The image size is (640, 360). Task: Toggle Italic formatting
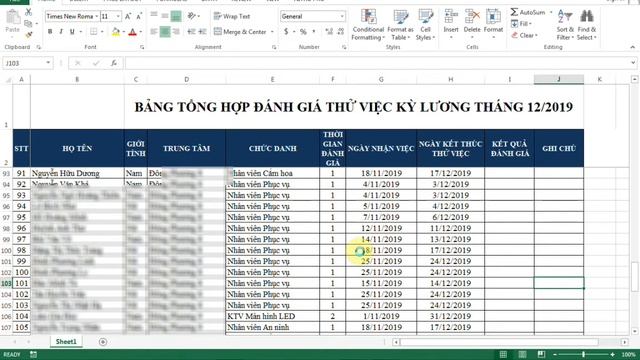coord(61,31)
